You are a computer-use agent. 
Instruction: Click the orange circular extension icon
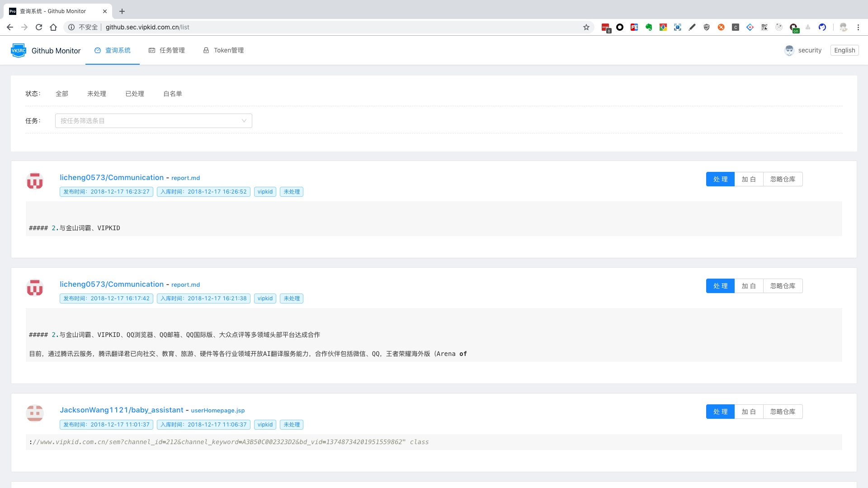(721, 27)
